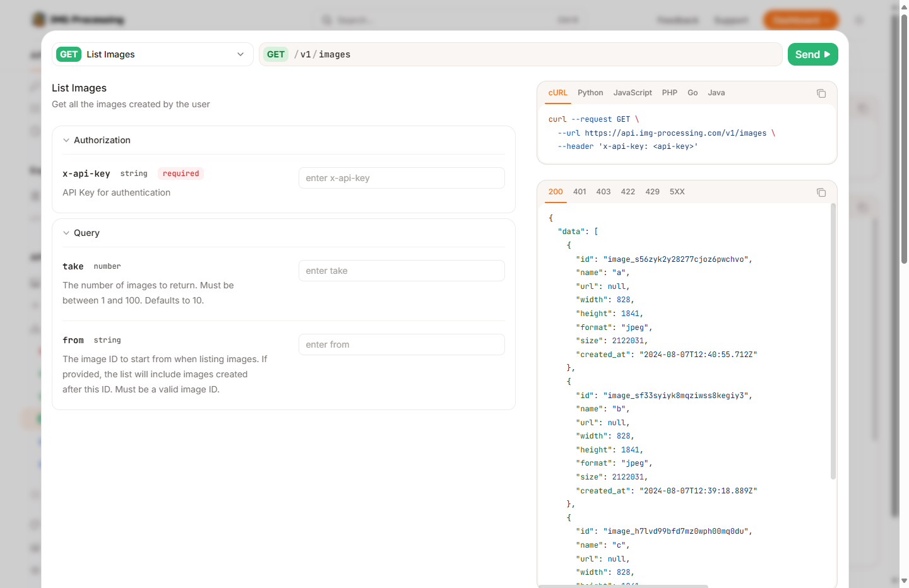This screenshot has height=588, width=909.
Task: Click the curl --request GET line
Action: point(594,119)
